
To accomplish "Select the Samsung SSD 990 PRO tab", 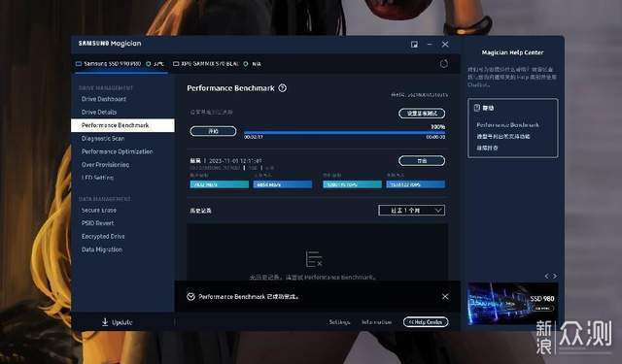I will [120, 63].
